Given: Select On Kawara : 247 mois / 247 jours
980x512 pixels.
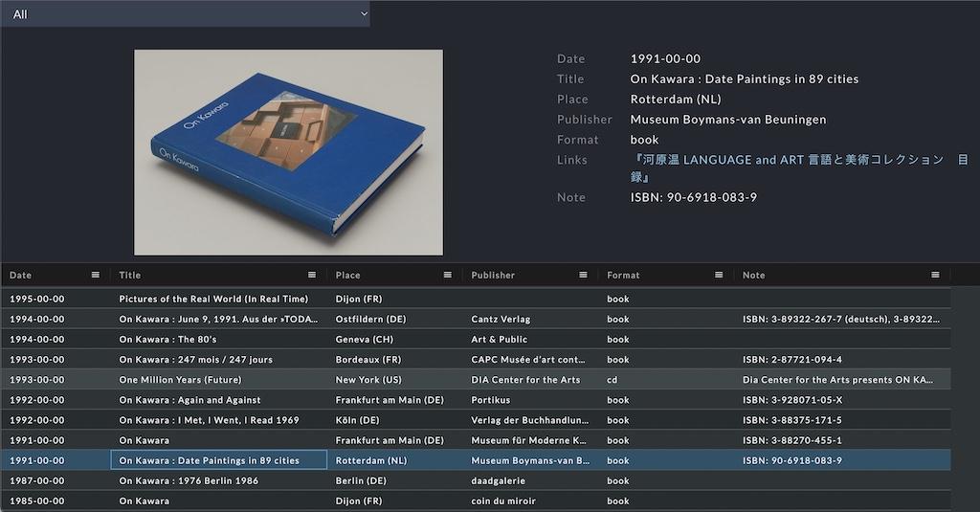Looking at the screenshot, I should pyautogui.click(x=195, y=360).
